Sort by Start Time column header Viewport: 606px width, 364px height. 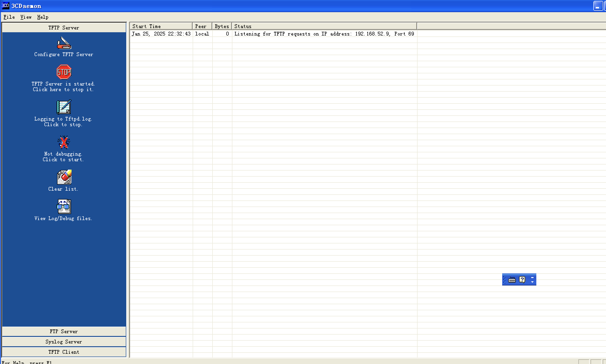pyautogui.click(x=161, y=26)
